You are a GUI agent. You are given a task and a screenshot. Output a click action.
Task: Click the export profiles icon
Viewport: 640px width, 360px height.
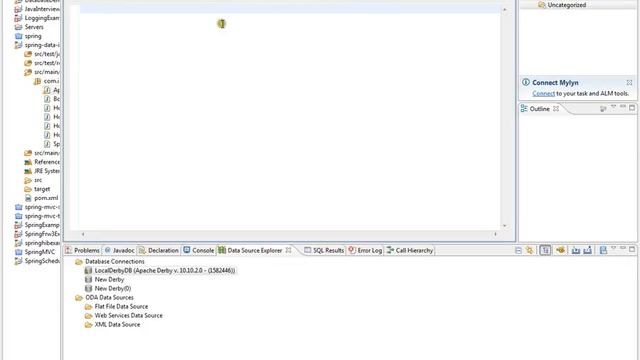(x=588, y=250)
